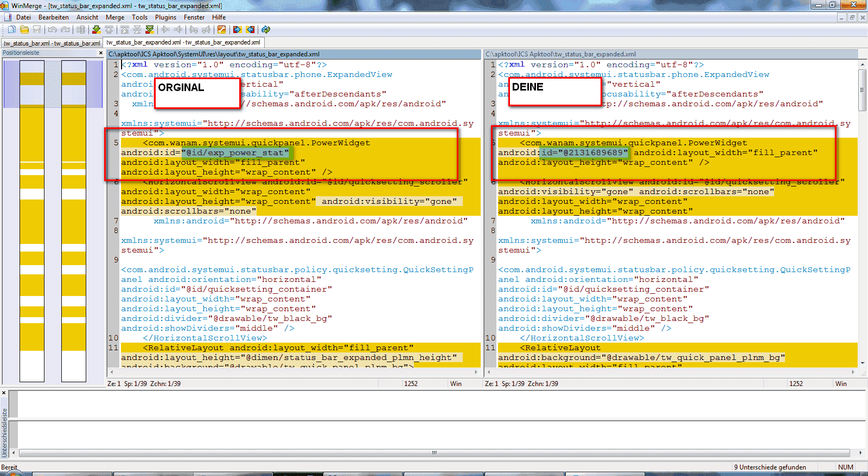Close the Unterschiedleiste diff pane
868x476 pixels.
tap(4, 393)
